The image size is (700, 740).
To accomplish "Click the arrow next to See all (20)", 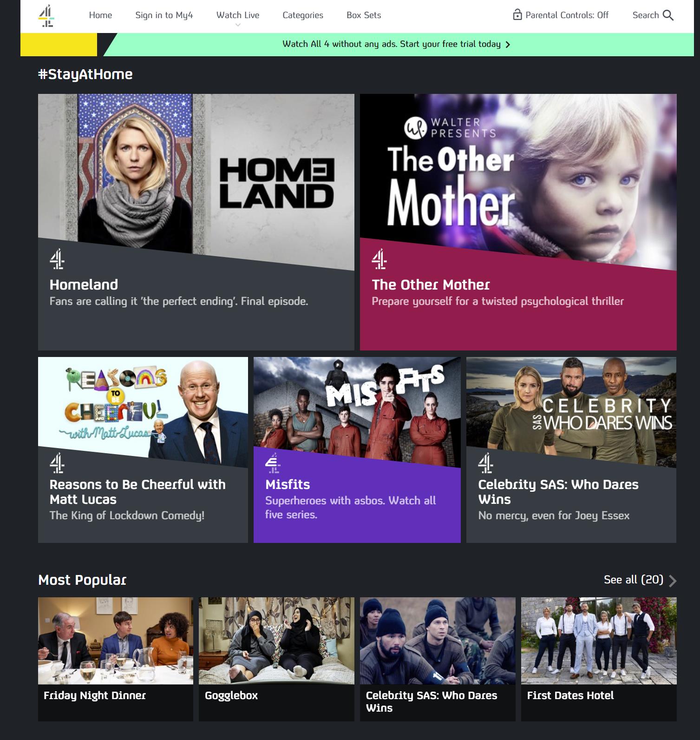I will pyautogui.click(x=672, y=581).
